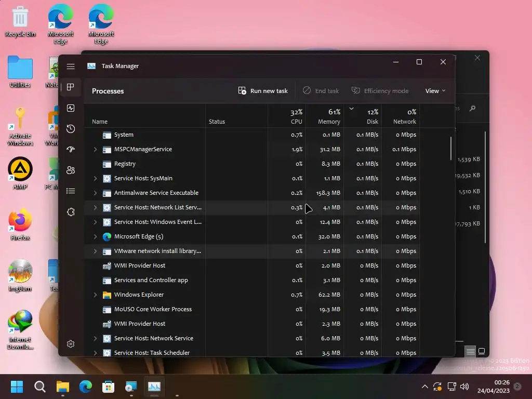This screenshot has height=399, width=532.
Task: Select the Processes sidebar icon
Action: [71, 87]
